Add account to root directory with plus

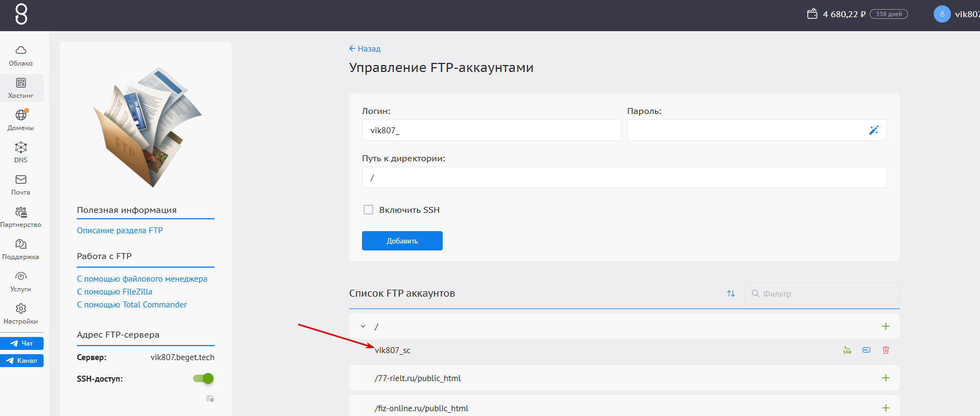[886, 326]
